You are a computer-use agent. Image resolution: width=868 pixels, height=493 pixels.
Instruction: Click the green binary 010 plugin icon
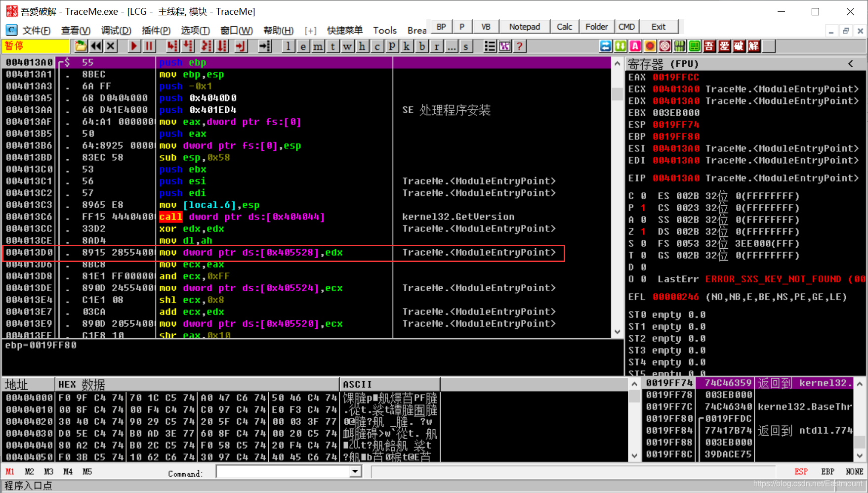click(680, 46)
